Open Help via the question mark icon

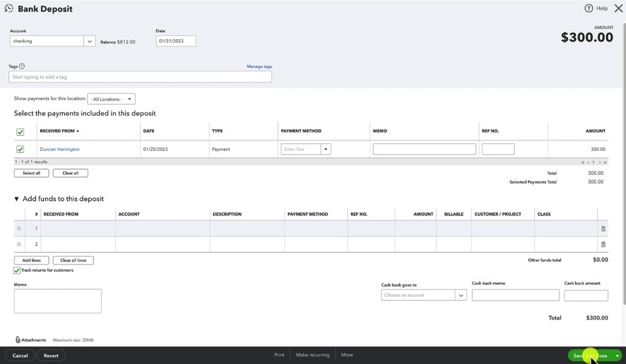[x=588, y=8]
